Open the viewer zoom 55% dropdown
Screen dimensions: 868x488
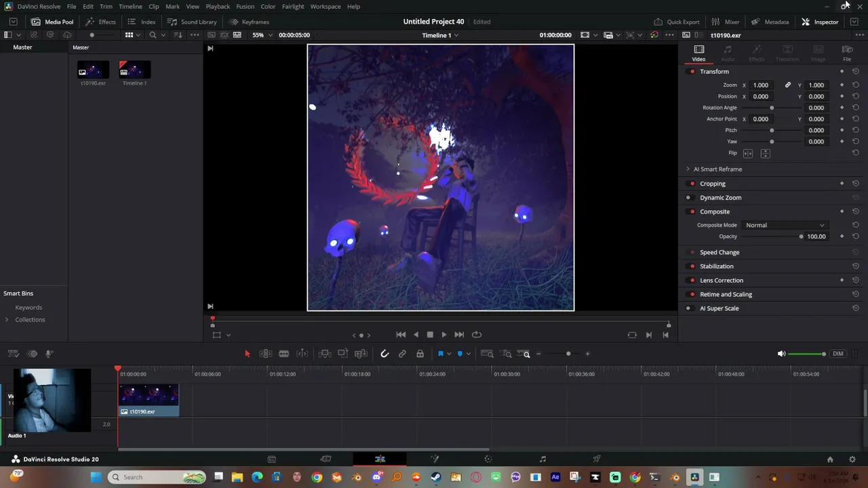point(262,35)
